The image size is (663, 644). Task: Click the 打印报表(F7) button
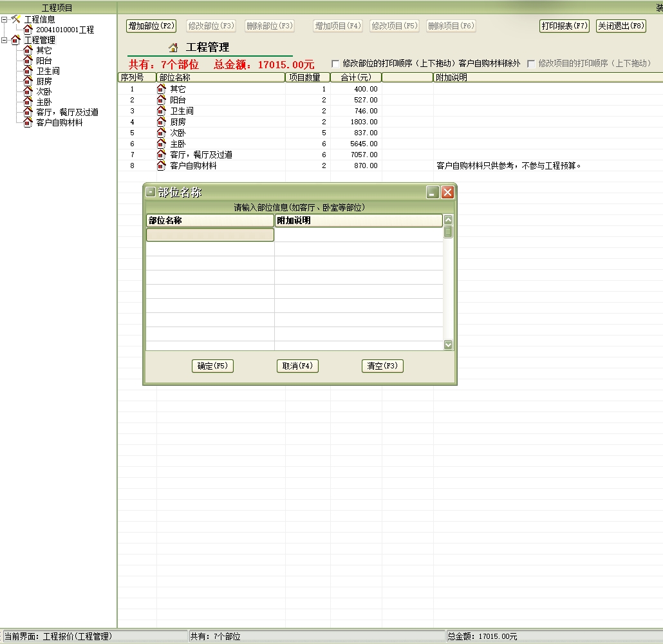pos(565,26)
